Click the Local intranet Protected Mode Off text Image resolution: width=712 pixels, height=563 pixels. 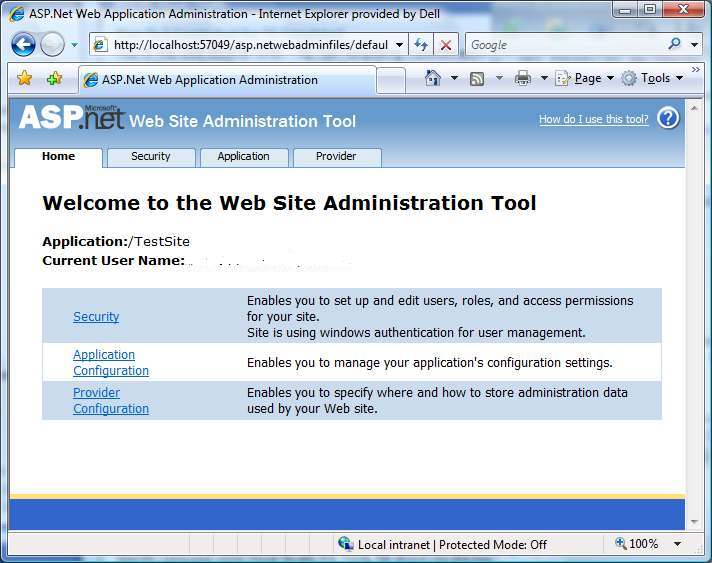click(452, 544)
